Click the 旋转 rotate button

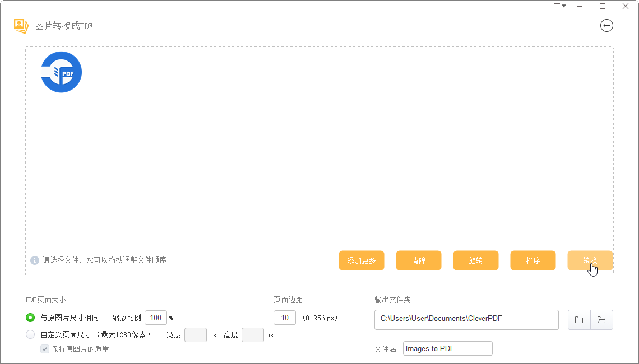click(475, 260)
